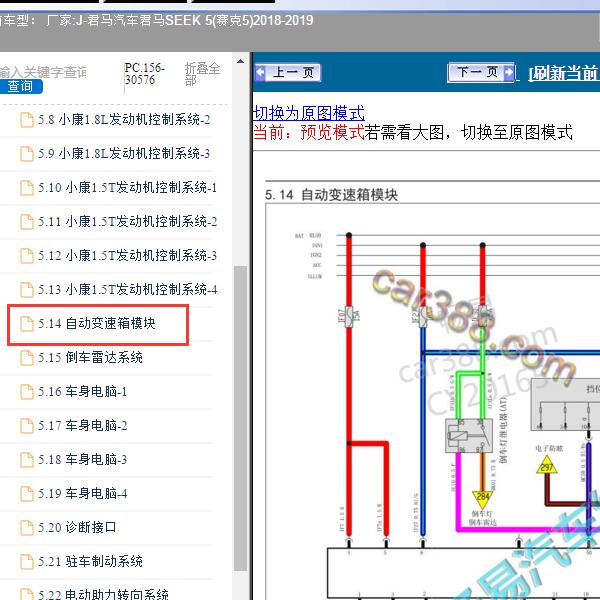Click 切换为原图模式 link
The width and height of the screenshot is (600, 600).
tap(309, 113)
